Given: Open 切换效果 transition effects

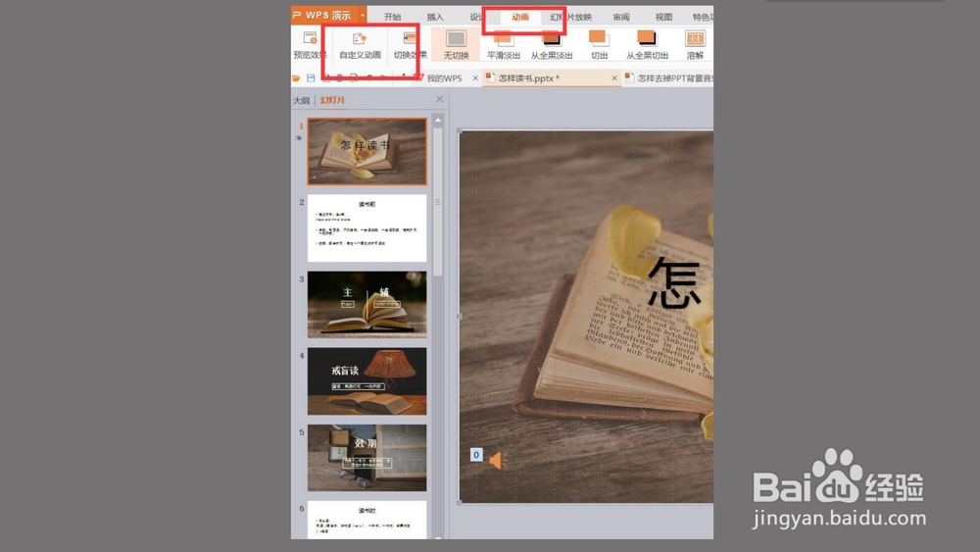Looking at the screenshot, I should [x=410, y=45].
